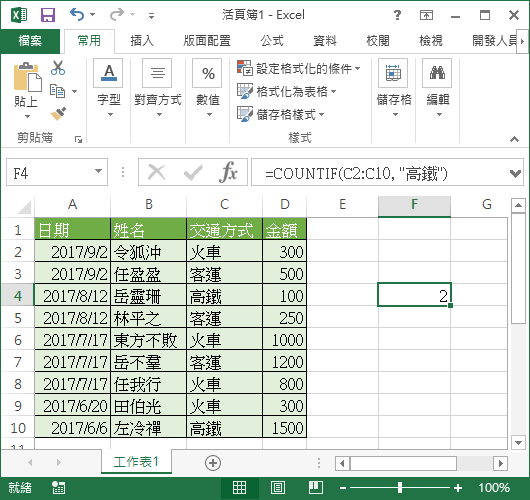Click the vertical scrollbar thumb
The image size is (530, 500).
(518, 268)
